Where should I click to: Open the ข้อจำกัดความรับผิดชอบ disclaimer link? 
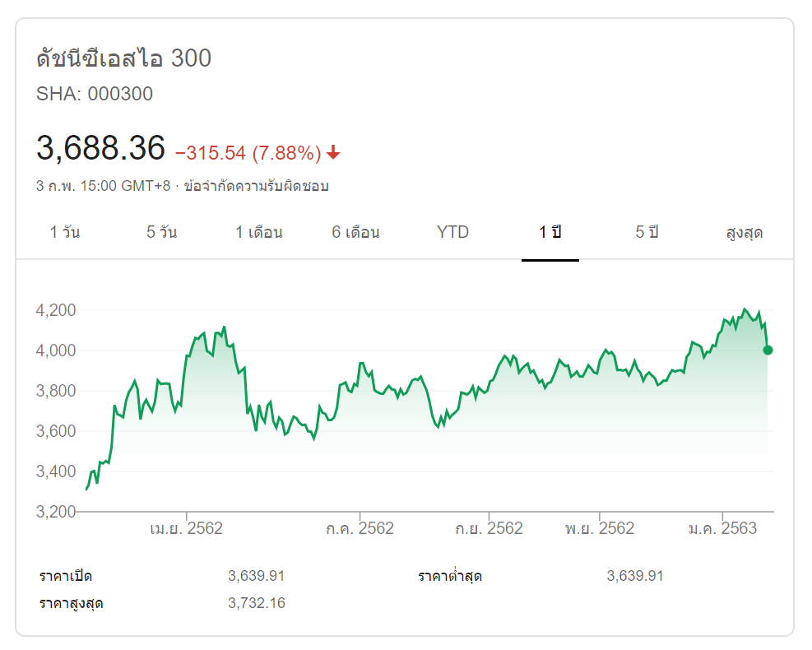coord(257,186)
